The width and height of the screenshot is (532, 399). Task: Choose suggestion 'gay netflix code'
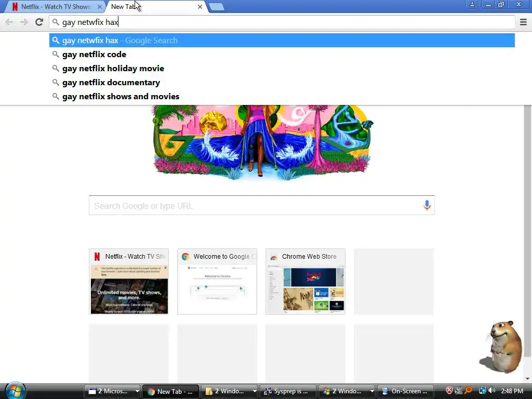click(x=282, y=54)
